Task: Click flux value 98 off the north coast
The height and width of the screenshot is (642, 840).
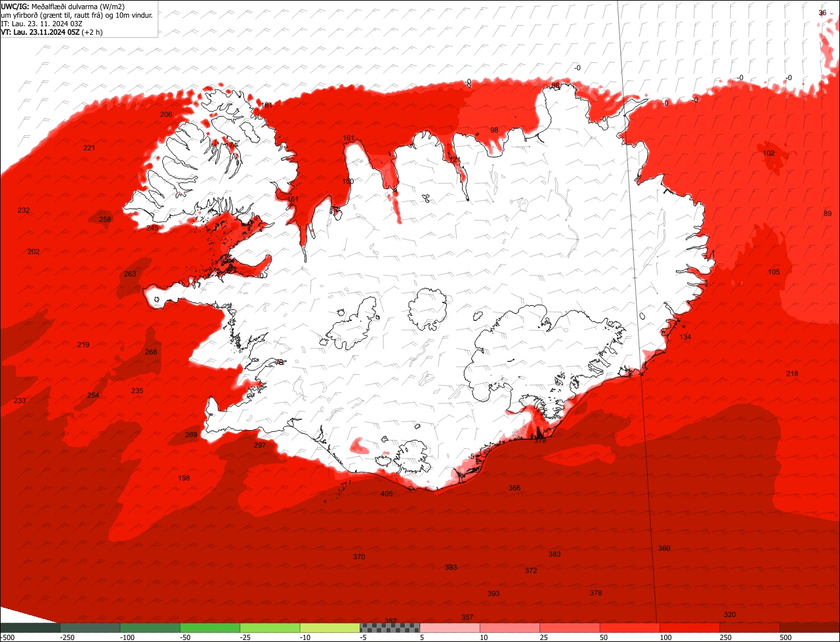Action: click(494, 130)
